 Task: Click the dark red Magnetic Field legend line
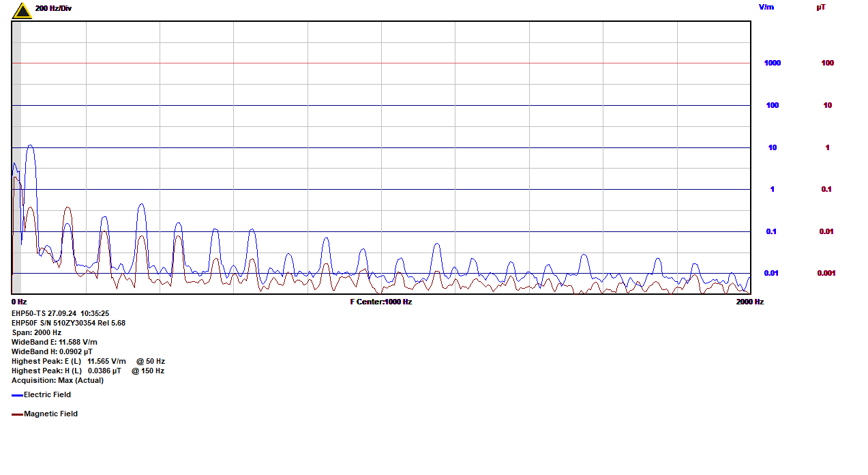[x=17, y=414]
